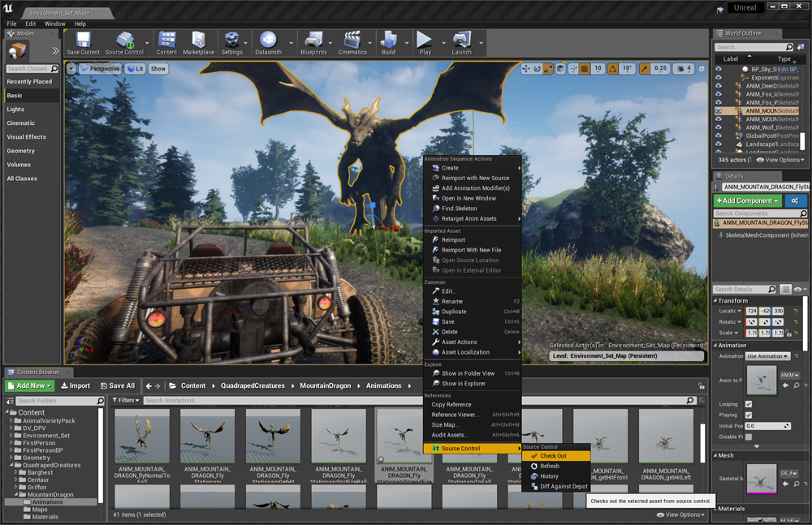This screenshot has height=525, width=812.
Task: Hide the GlobalPostProcess actor via eye icon
Action: point(719,136)
